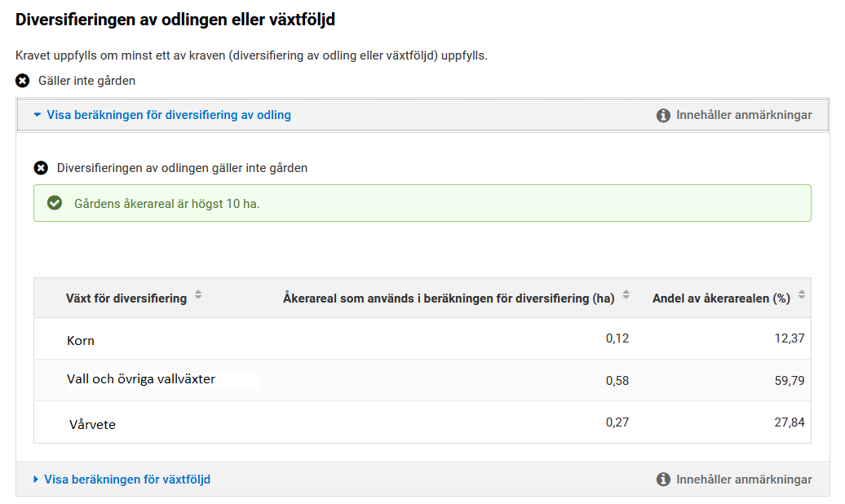The height and width of the screenshot is (504, 845).
Task: Click the sort icon next to 'Växt för diversifiering'
Action: (198, 295)
